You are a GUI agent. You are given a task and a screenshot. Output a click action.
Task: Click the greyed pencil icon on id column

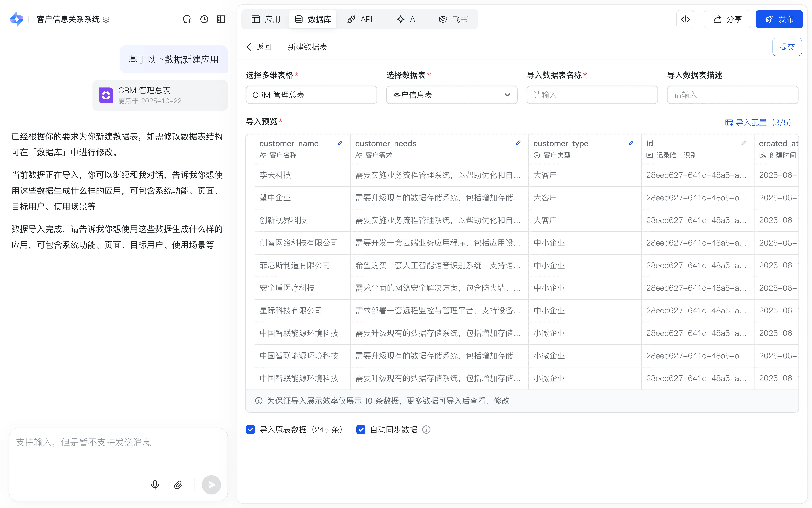[744, 144]
